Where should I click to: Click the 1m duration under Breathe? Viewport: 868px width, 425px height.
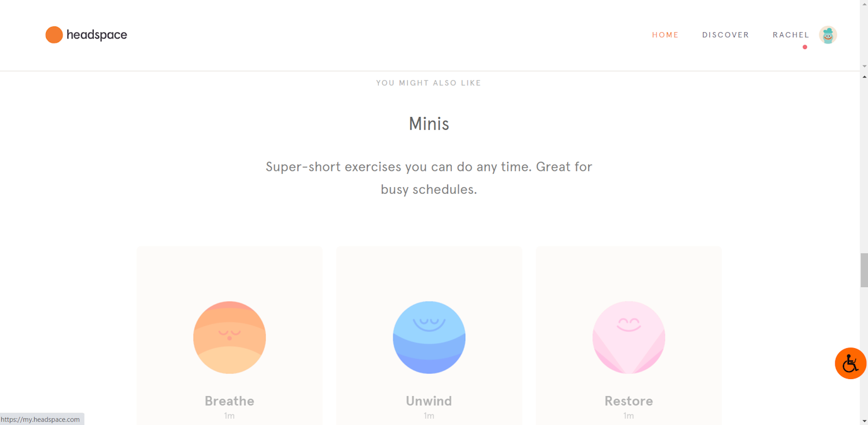(x=229, y=416)
